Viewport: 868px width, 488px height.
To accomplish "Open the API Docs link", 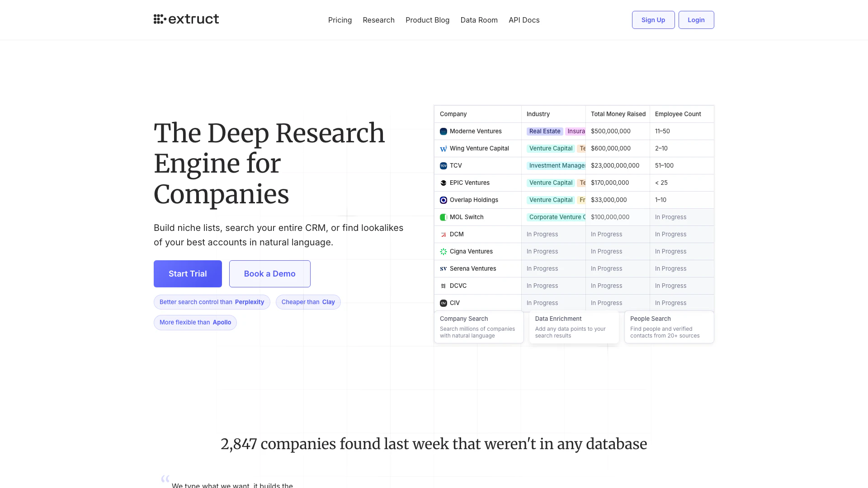I will click(524, 20).
